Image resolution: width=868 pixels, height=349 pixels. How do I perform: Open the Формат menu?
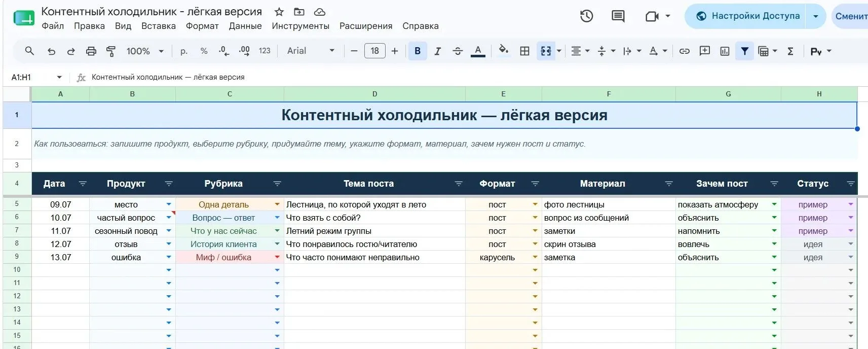point(202,26)
